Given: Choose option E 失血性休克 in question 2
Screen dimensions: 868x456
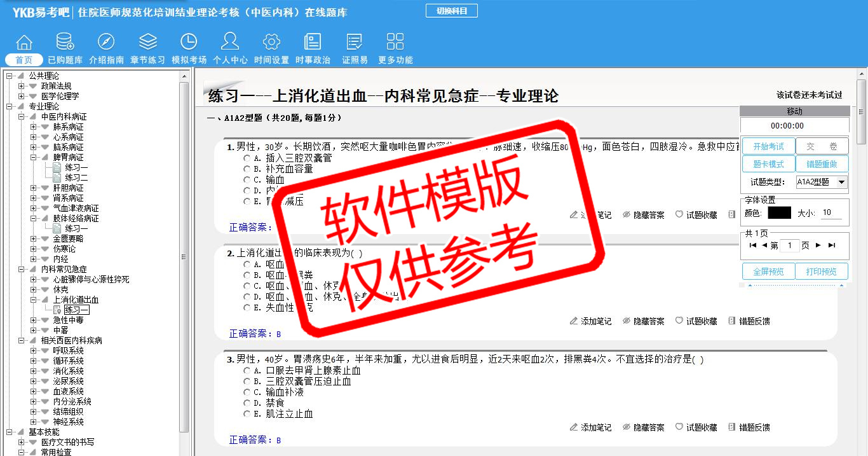Looking at the screenshot, I should (247, 308).
